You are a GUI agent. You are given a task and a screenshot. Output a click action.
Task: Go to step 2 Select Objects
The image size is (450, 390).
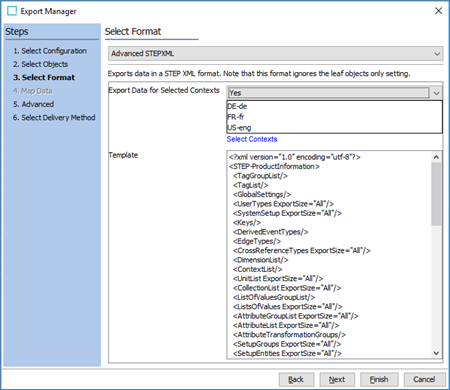(x=40, y=64)
